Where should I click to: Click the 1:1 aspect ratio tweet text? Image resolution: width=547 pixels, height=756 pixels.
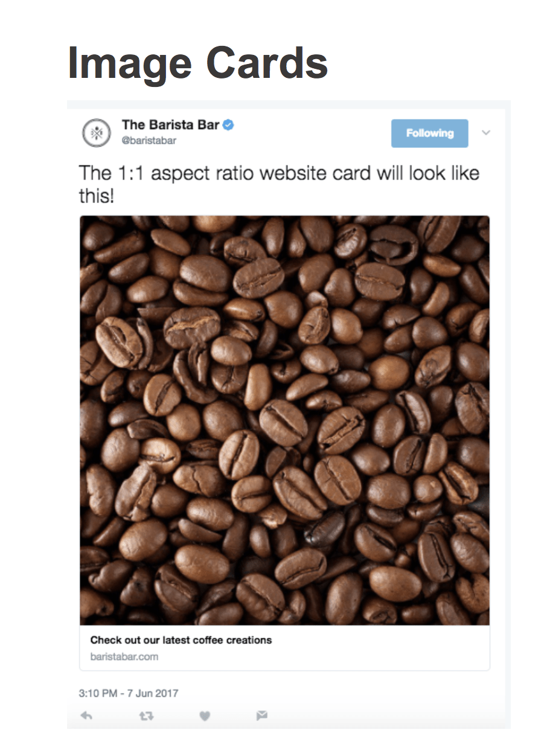tap(279, 184)
